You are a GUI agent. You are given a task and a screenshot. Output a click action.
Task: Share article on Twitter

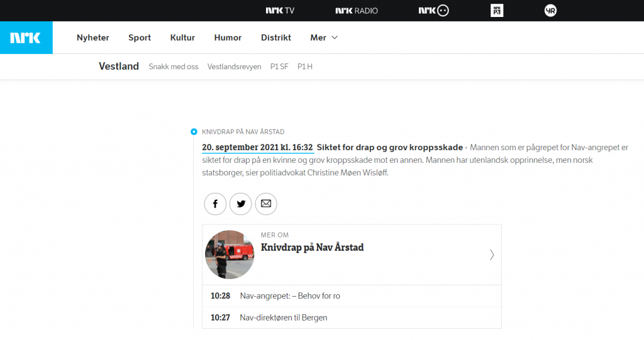coord(240,204)
